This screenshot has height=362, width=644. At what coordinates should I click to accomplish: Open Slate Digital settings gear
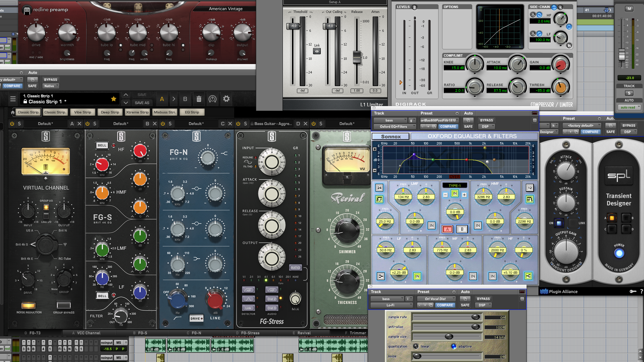226,99
